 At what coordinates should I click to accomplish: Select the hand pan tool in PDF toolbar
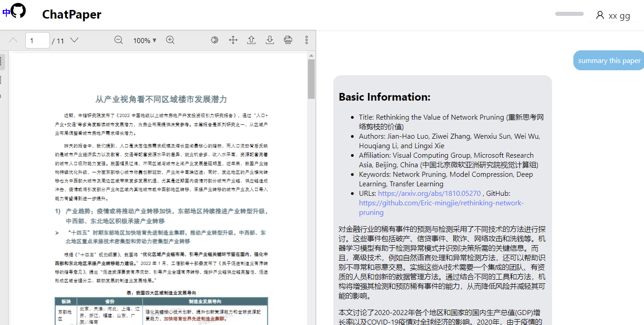[233, 40]
